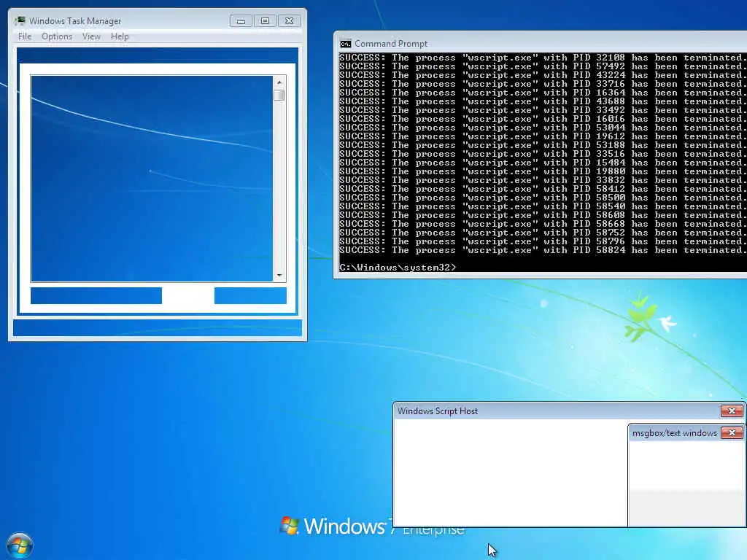747x560 pixels.
Task: Click the line with PID 58608
Action: [543, 215]
